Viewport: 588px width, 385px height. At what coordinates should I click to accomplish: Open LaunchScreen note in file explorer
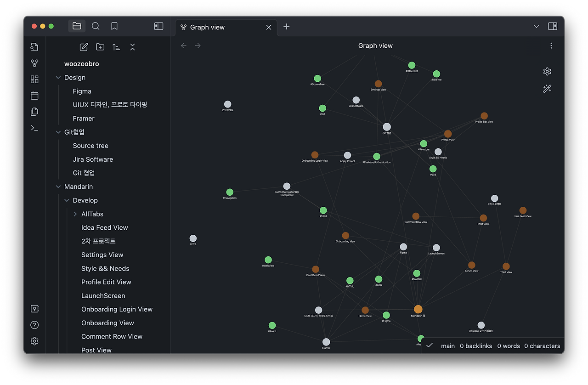(x=103, y=295)
